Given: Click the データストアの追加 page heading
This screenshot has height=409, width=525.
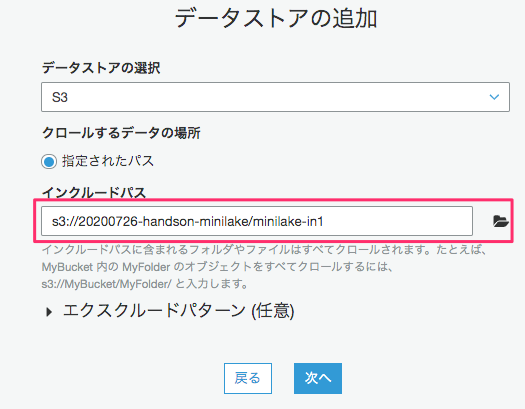Looking at the screenshot, I should [276, 18].
